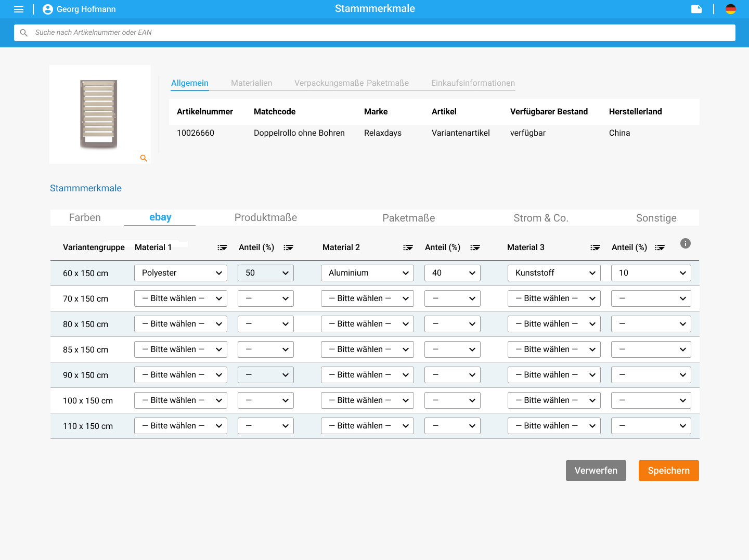The width and height of the screenshot is (749, 560).
Task: Open Material 3 dropdown for 70 x 150 cm
Action: click(554, 298)
